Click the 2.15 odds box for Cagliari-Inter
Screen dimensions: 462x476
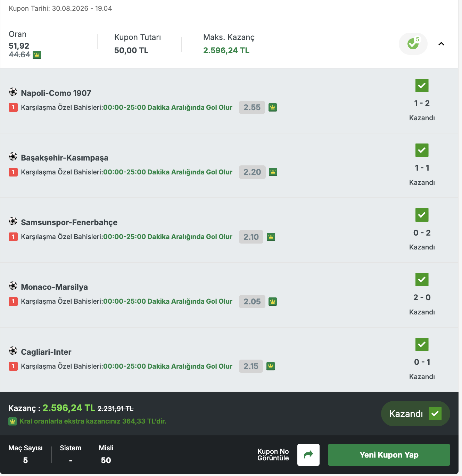pos(251,366)
